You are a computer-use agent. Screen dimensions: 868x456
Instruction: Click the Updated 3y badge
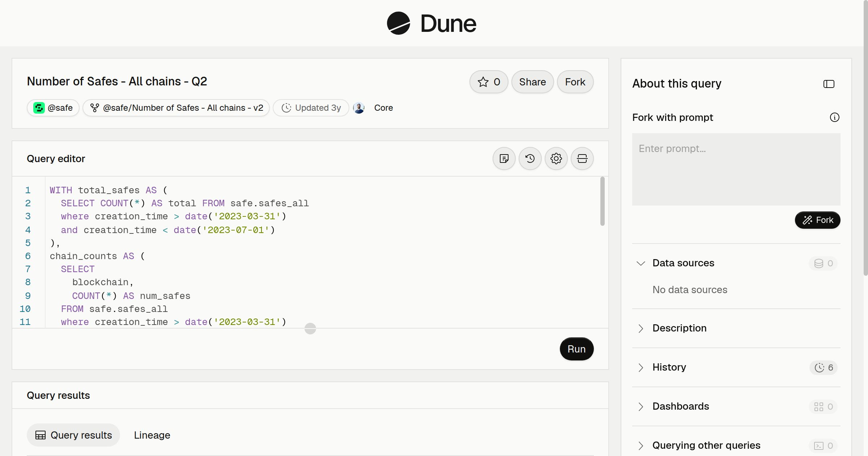(311, 108)
